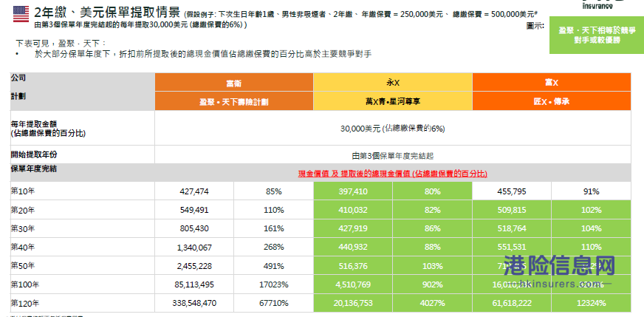Screen dimensions: 644x317
Task: Select the orange '富X' company header
Action: pos(552,82)
